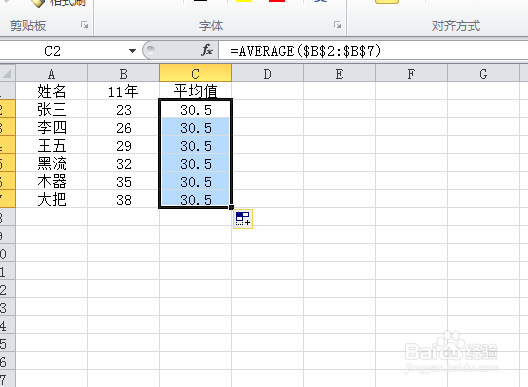Click the fill handle of selection

(x=231, y=207)
